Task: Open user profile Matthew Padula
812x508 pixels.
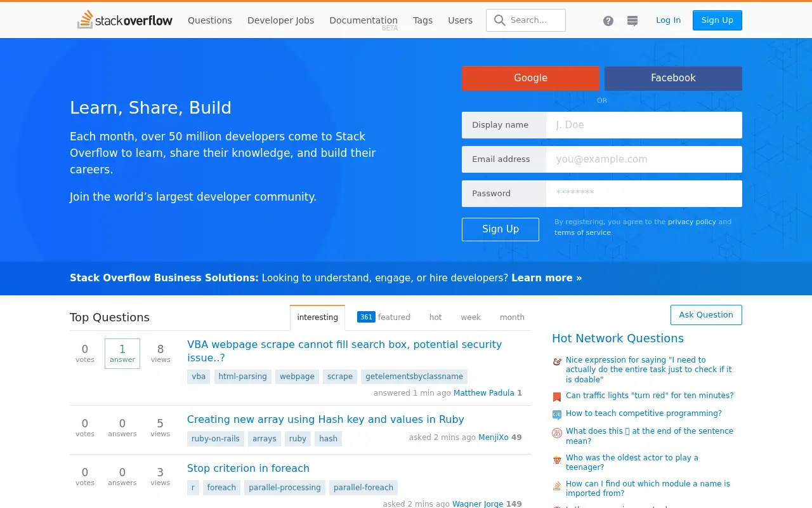Action: click(484, 393)
